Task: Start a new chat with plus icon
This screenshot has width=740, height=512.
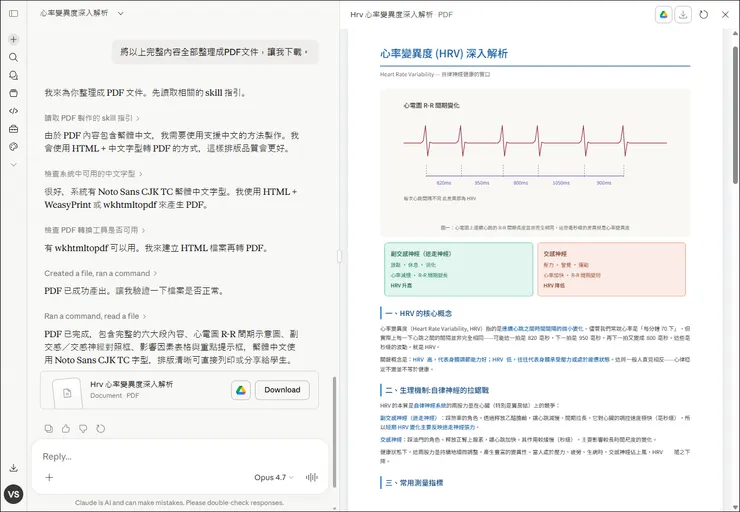Action: pyautogui.click(x=14, y=40)
